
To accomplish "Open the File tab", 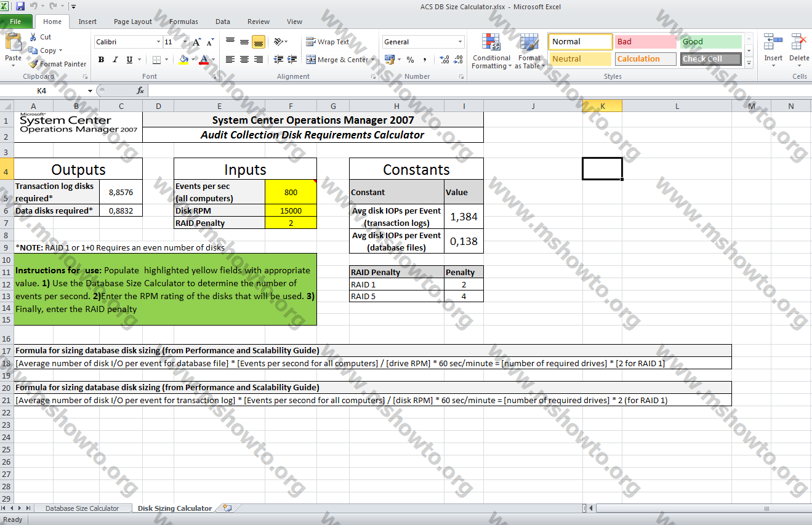I will 16,22.
